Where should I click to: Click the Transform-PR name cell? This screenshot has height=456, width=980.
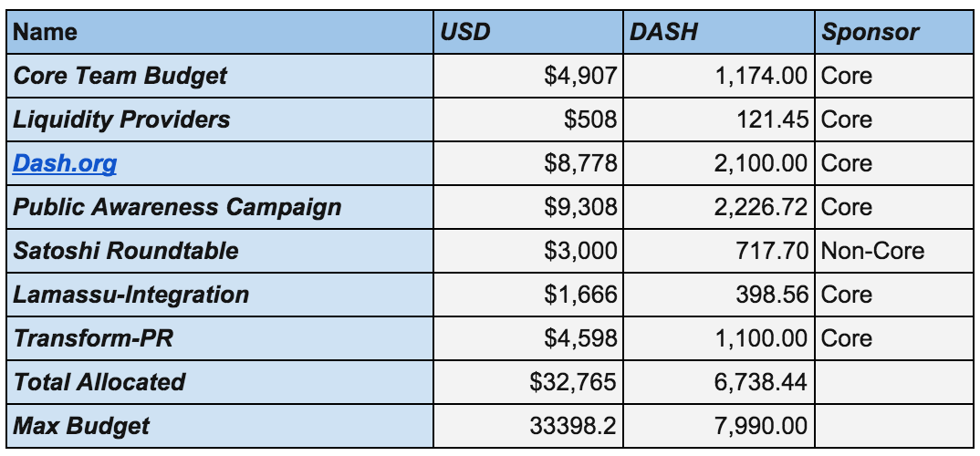pos(220,338)
